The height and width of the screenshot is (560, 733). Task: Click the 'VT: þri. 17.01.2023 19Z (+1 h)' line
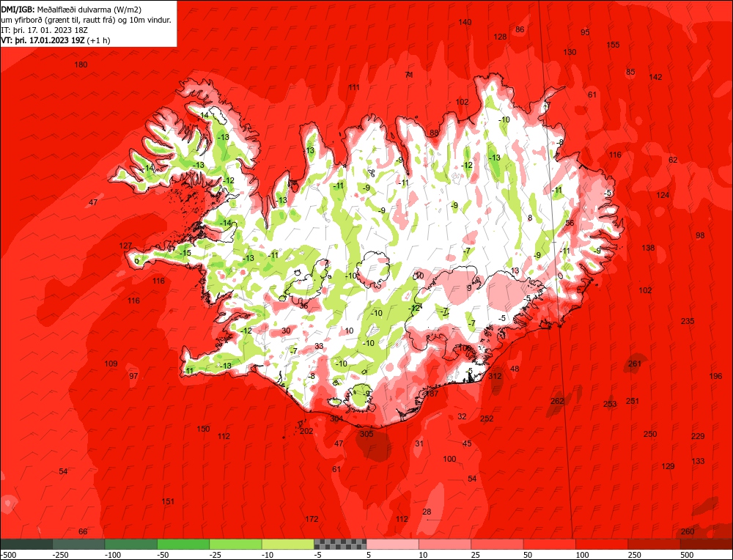click(x=56, y=40)
